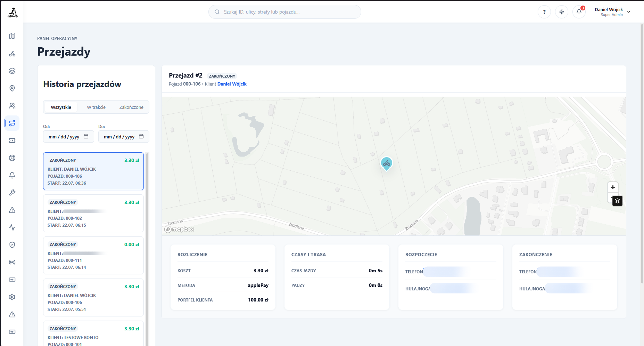This screenshot has width=644, height=346.
Task: Click ride list scrollbar
Action: (x=147, y=249)
